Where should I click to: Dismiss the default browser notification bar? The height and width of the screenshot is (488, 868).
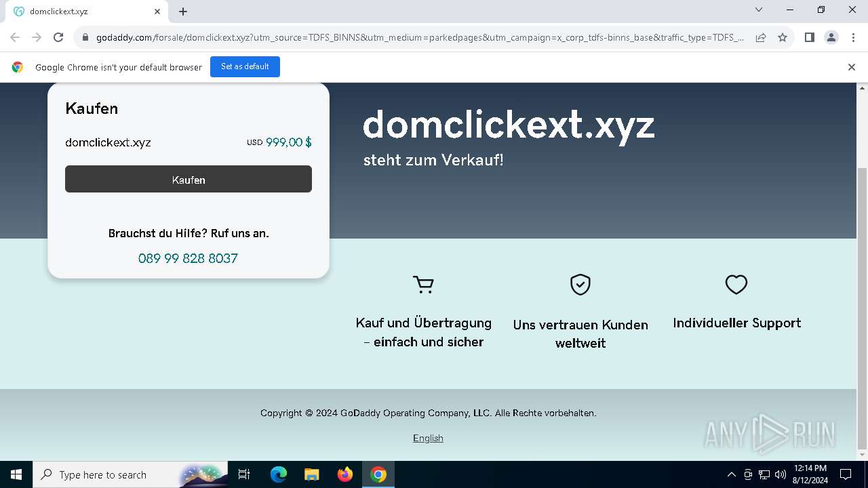click(852, 67)
